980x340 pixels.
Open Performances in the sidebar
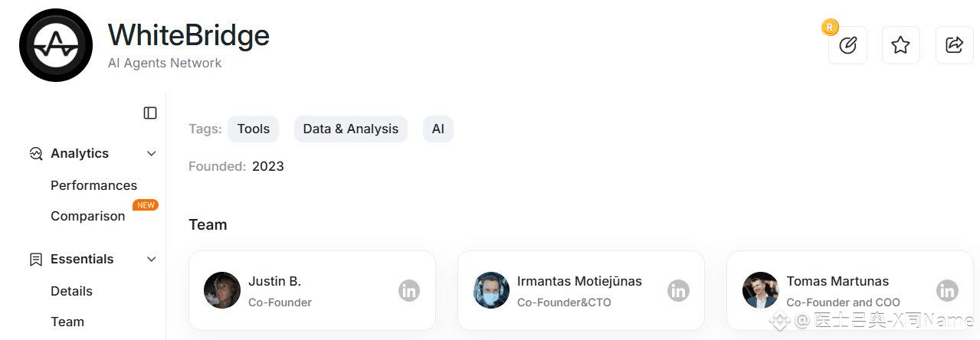click(x=93, y=185)
